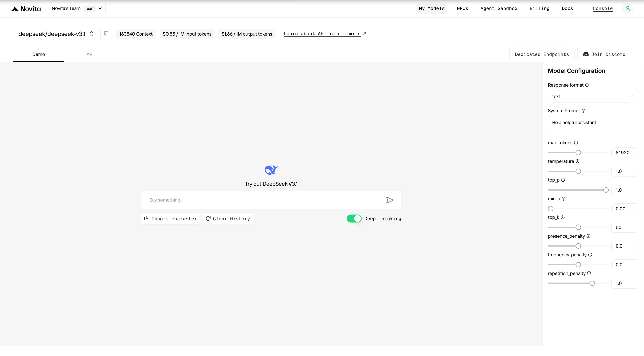Image resolution: width=644 pixels, height=356 pixels.
Task: Click the top_p slider handle
Action: pyautogui.click(x=606, y=190)
